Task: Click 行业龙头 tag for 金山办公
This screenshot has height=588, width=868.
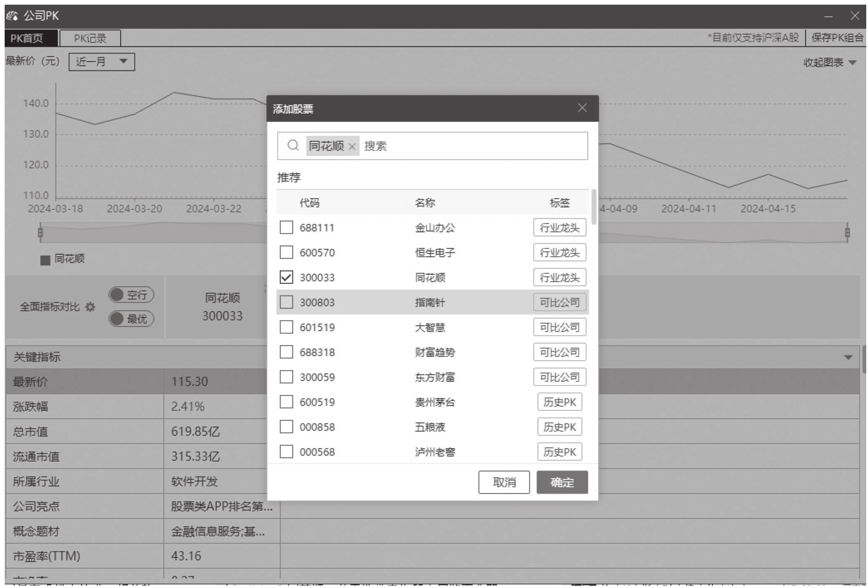Action: (560, 227)
